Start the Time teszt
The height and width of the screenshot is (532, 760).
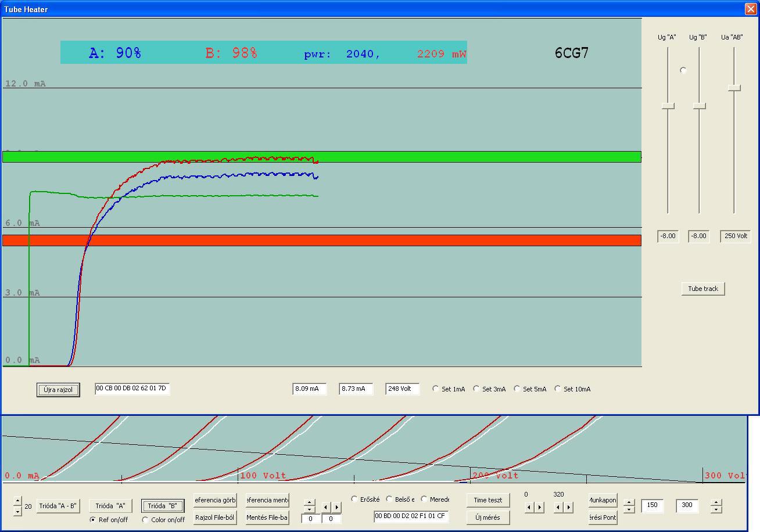click(488, 500)
